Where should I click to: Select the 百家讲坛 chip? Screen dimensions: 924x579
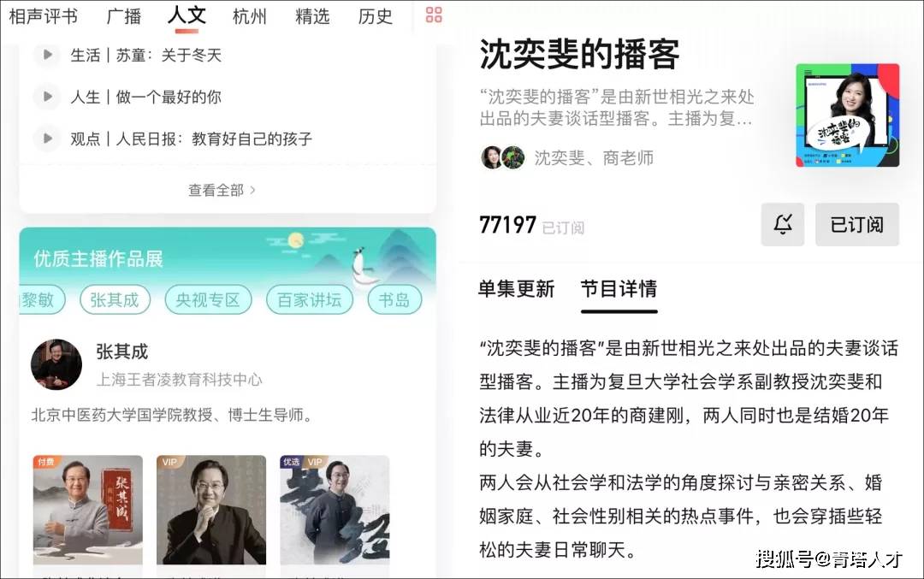pyautogui.click(x=310, y=300)
